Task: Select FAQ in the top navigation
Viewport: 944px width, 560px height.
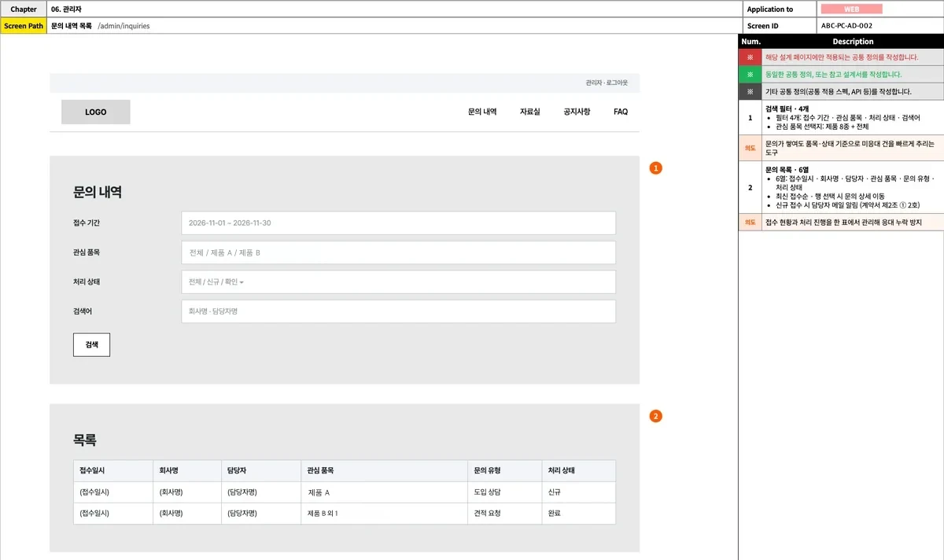Action: pos(621,112)
